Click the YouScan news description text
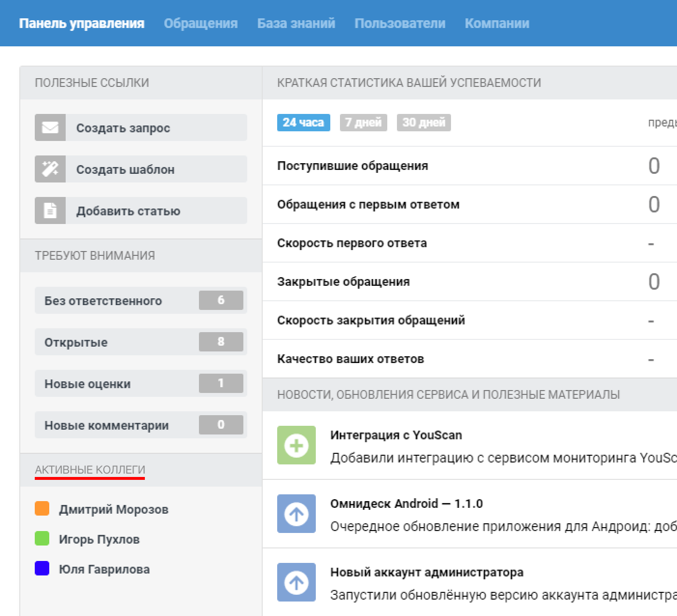Image resolution: width=677 pixels, height=616 pixels. (504, 458)
